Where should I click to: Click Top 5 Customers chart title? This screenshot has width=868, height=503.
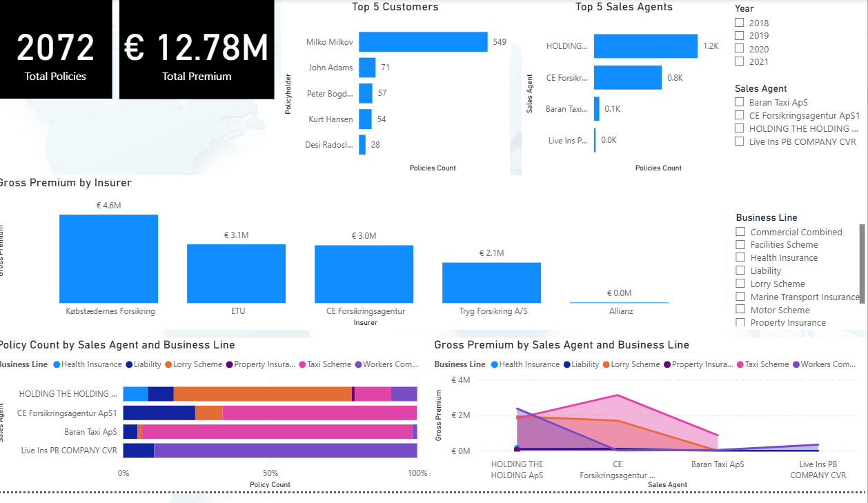point(395,7)
